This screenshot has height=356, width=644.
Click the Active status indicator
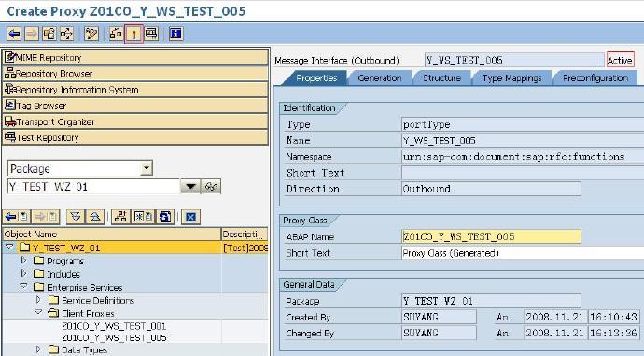[x=620, y=60]
